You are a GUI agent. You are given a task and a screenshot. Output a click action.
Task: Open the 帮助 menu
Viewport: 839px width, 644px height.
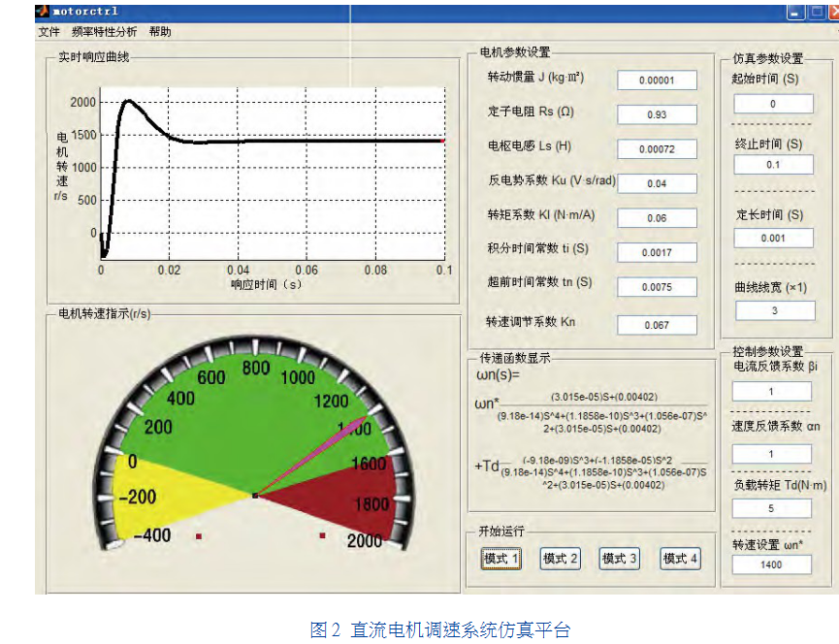(x=160, y=32)
